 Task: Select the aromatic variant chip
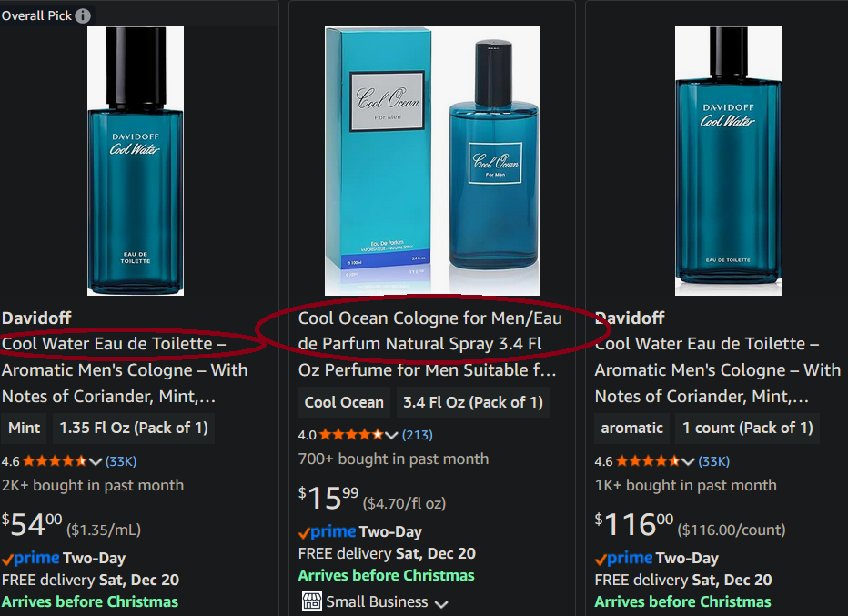pos(631,428)
